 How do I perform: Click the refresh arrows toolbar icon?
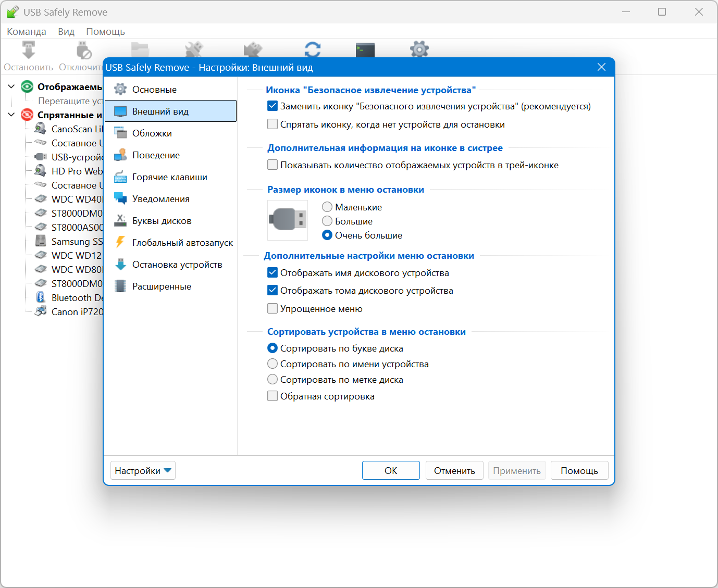point(313,50)
